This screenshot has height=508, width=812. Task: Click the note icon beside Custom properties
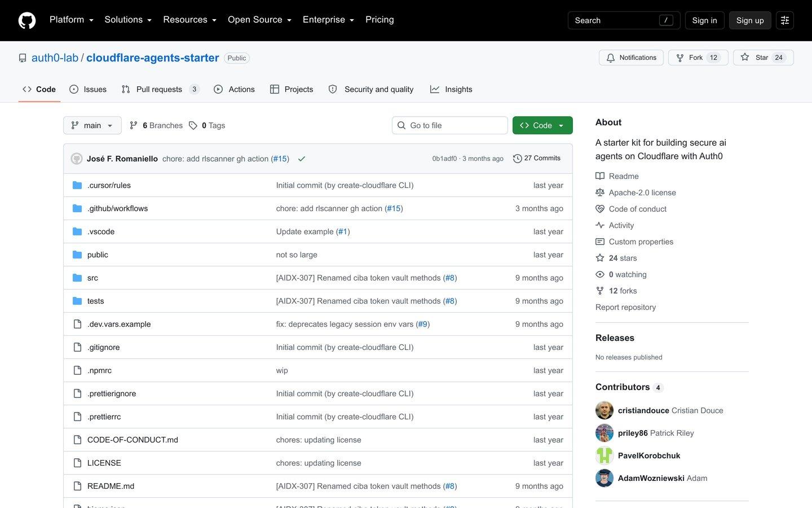(600, 242)
